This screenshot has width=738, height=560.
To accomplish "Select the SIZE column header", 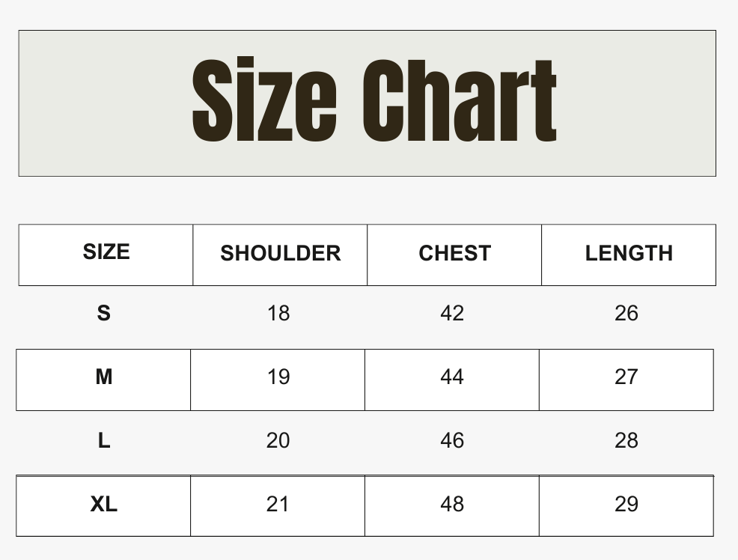I will click(x=106, y=255).
